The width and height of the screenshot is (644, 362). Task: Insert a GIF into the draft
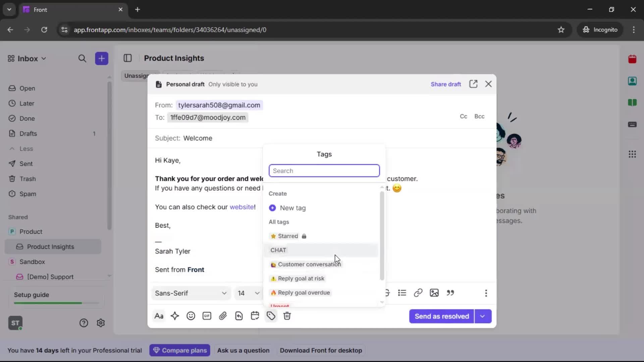pyautogui.click(x=207, y=316)
